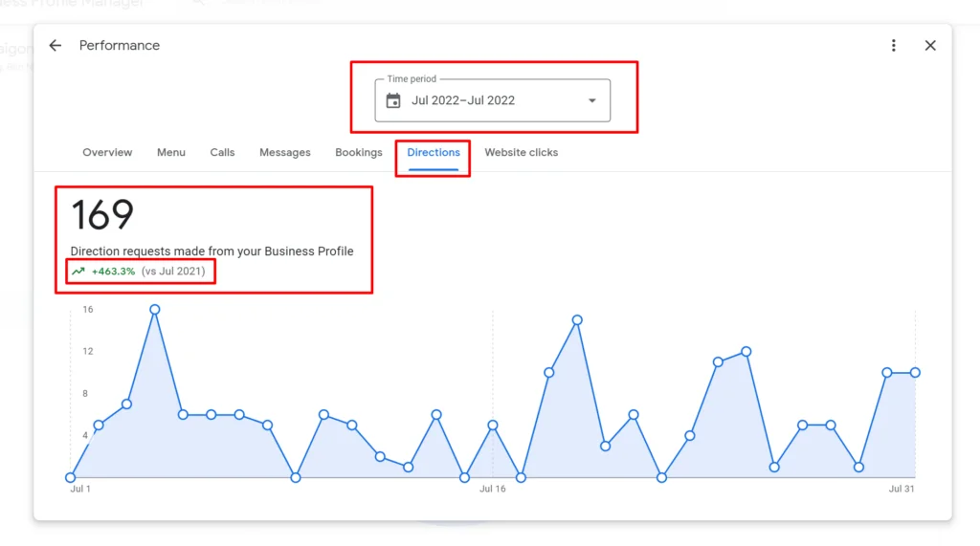Open the three-dot more options menu

pyautogui.click(x=894, y=46)
